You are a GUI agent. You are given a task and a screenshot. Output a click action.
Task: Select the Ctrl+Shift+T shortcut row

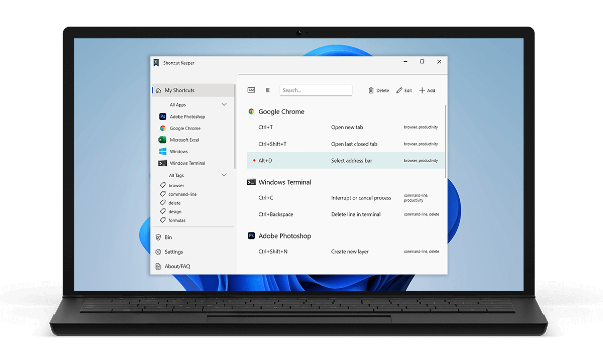point(346,144)
